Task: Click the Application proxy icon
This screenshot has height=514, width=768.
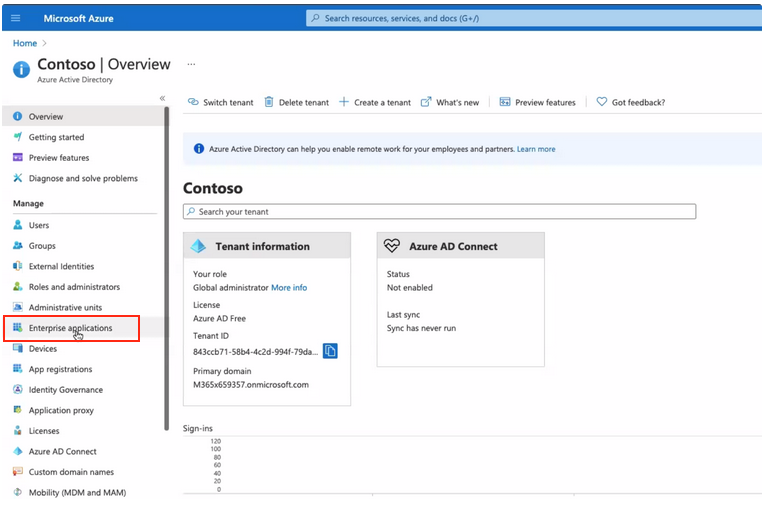Action: click(18, 410)
